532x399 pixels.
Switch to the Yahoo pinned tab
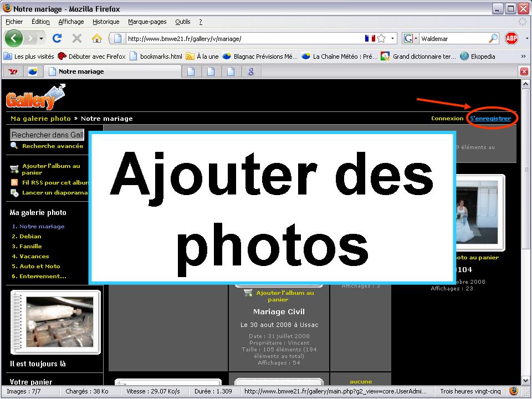coord(13,71)
